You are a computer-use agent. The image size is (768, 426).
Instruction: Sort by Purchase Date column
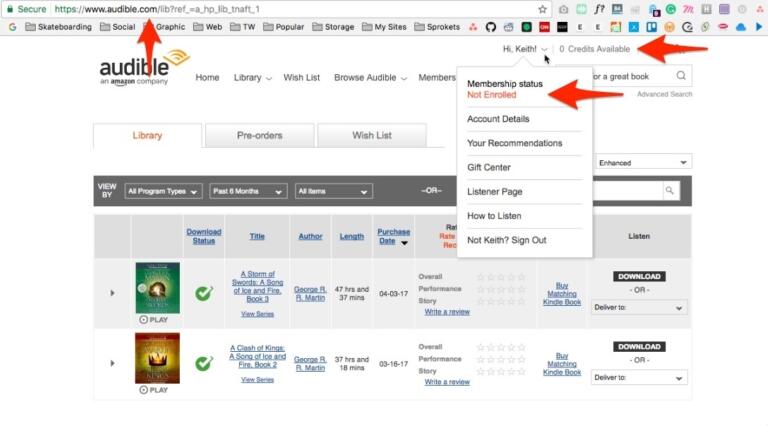tap(393, 236)
